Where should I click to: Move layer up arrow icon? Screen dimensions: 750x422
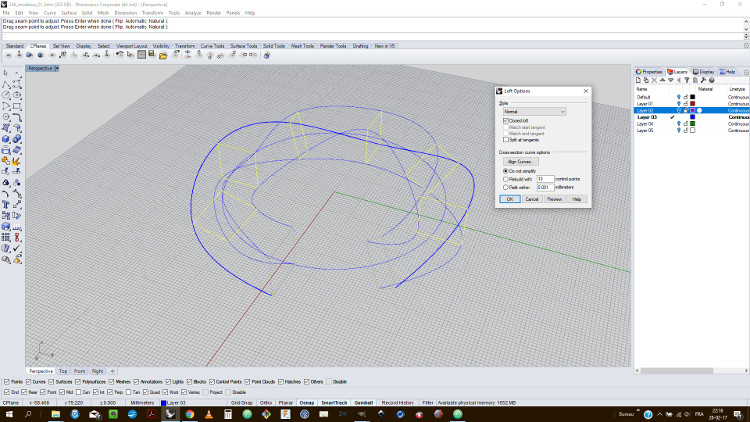click(662, 80)
